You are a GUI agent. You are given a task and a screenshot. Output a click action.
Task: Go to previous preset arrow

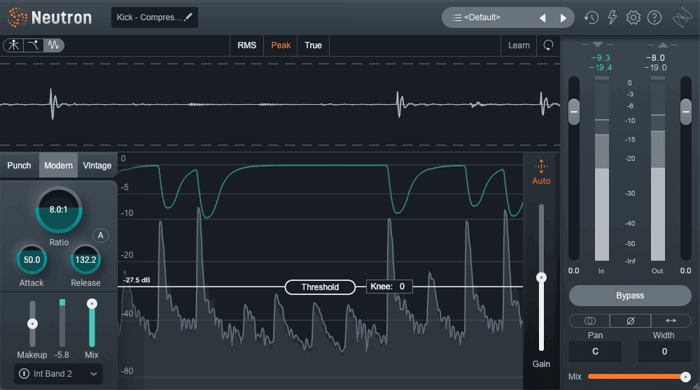[542, 18]
